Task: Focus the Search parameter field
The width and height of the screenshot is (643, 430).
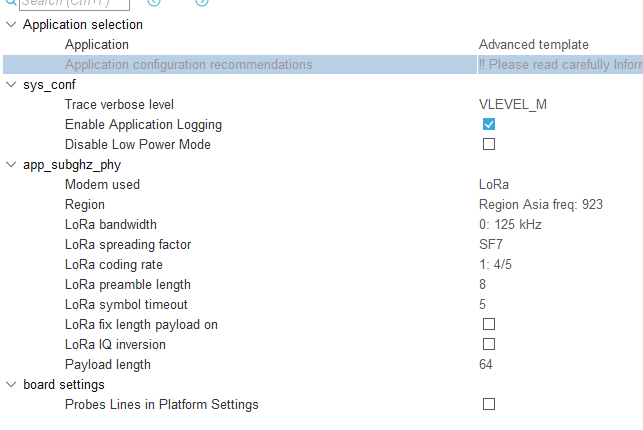Action: (74, 4)
